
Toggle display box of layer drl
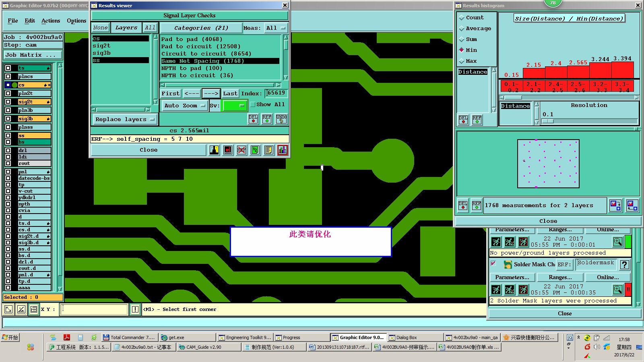[8, 150]
